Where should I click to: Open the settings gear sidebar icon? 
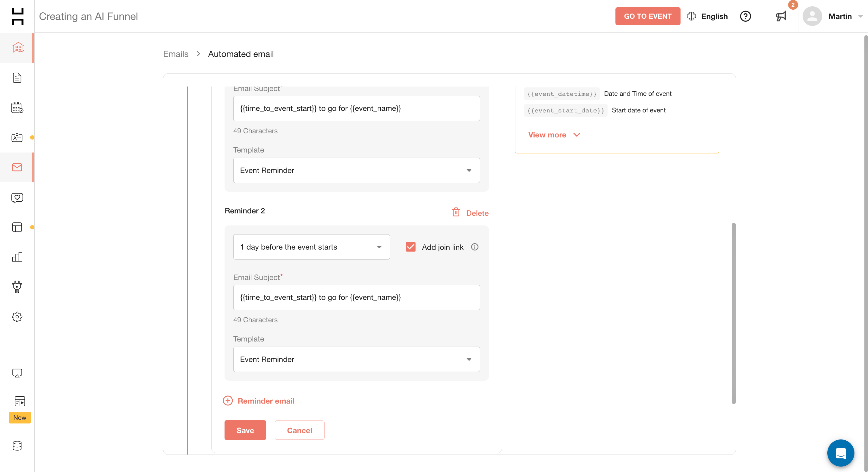coord(17,317)
